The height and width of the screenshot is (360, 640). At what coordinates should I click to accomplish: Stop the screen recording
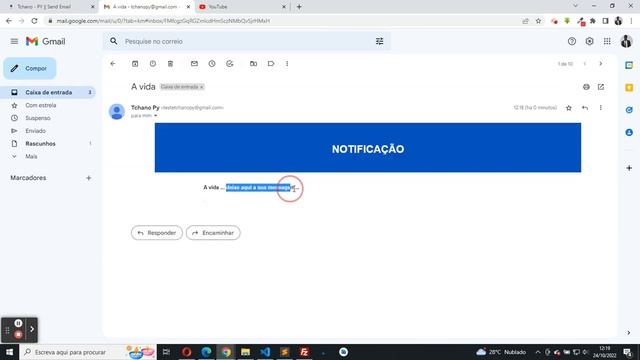(18, 335)
